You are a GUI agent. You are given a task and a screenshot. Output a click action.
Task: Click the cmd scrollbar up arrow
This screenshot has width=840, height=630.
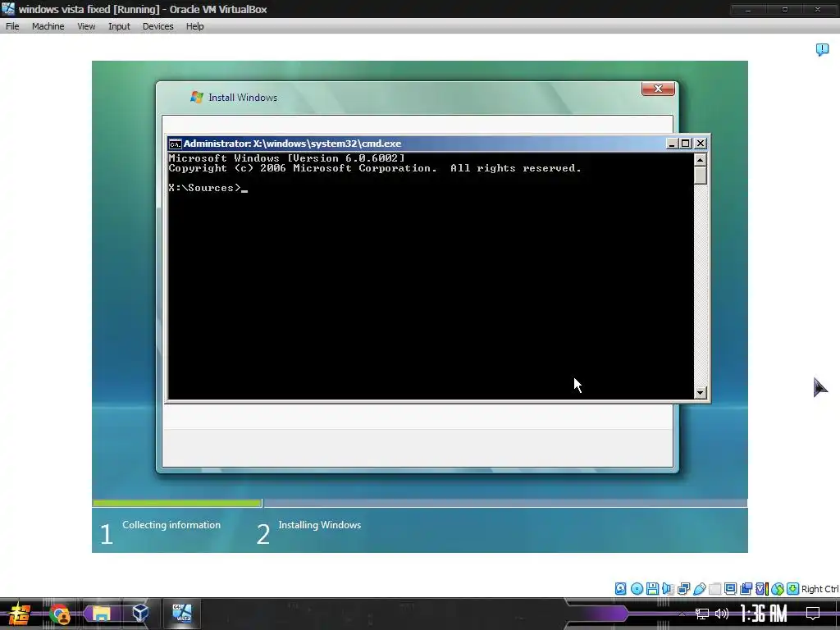coord(700,160)
